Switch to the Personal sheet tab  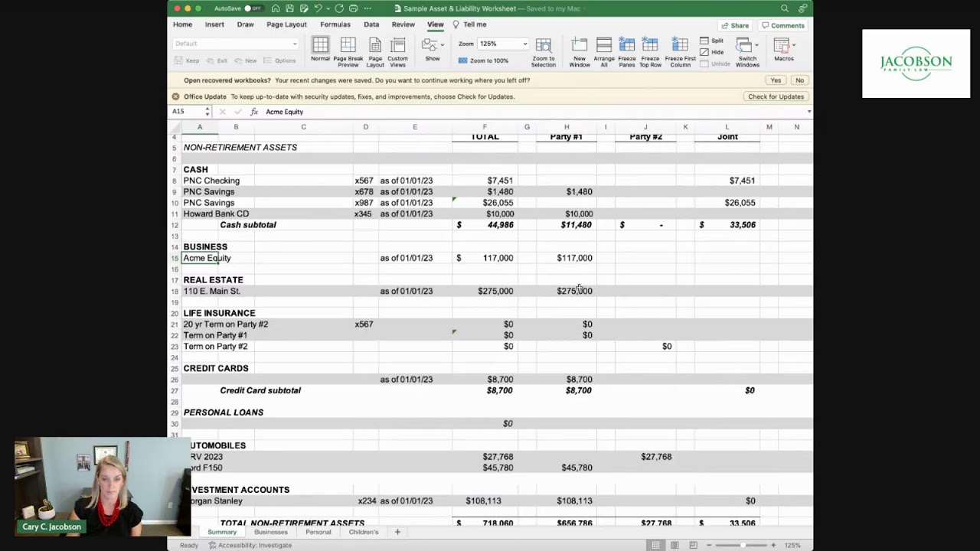pyautogui.click(x=318, y=532)
